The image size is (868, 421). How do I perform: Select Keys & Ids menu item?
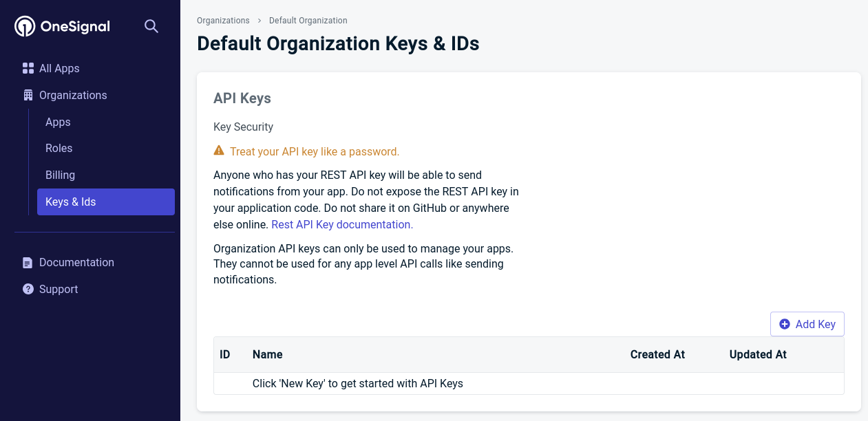click(x=106, y=202)
